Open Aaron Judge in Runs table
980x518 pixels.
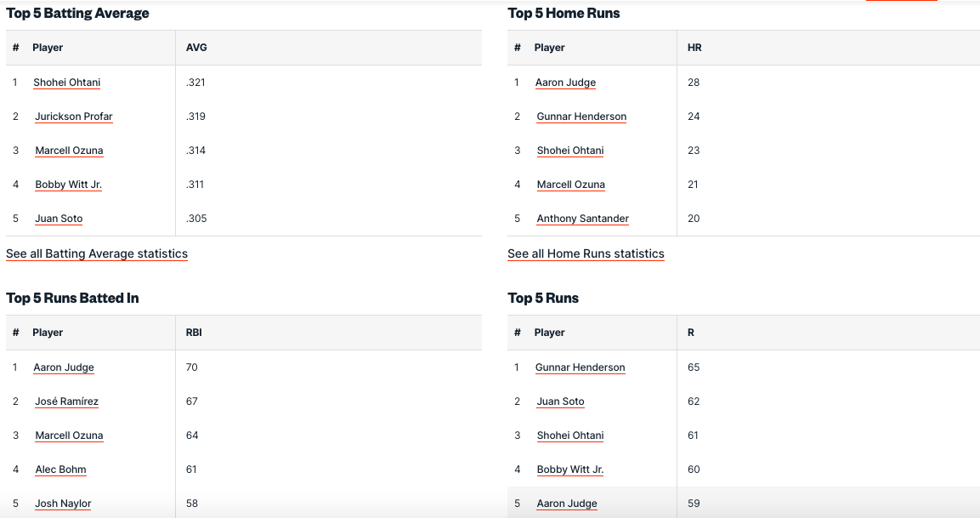[x=567, y=504]
